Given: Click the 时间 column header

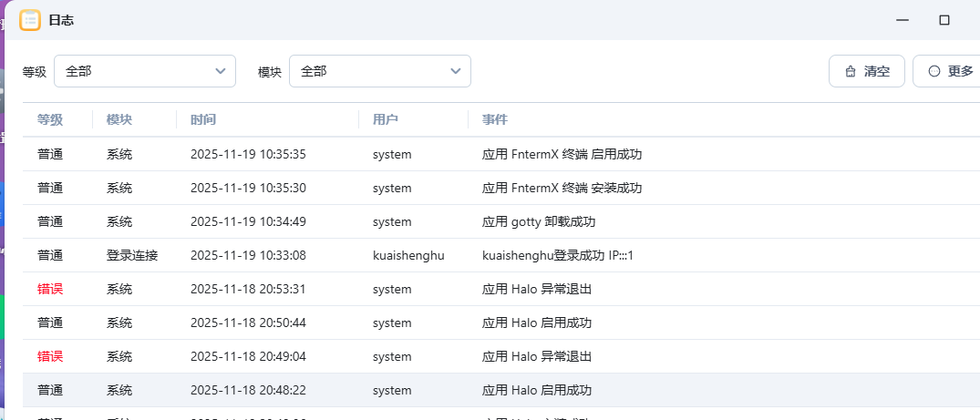Looking at the screenshot, I should 203,119.
